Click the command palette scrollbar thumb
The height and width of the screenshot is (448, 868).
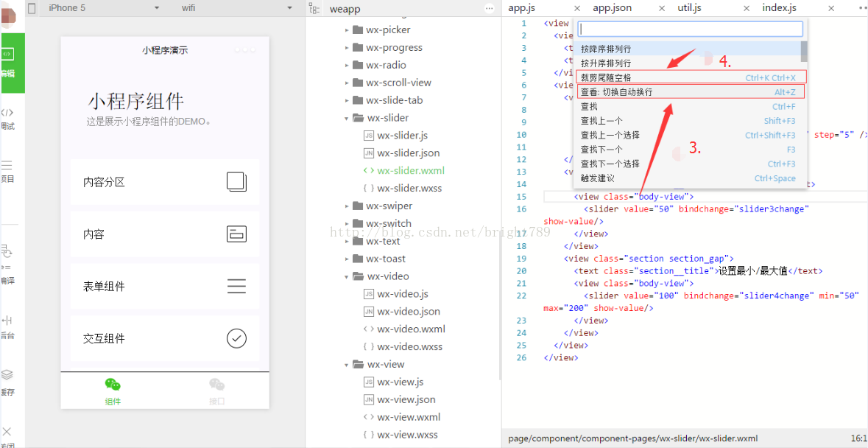804,52
